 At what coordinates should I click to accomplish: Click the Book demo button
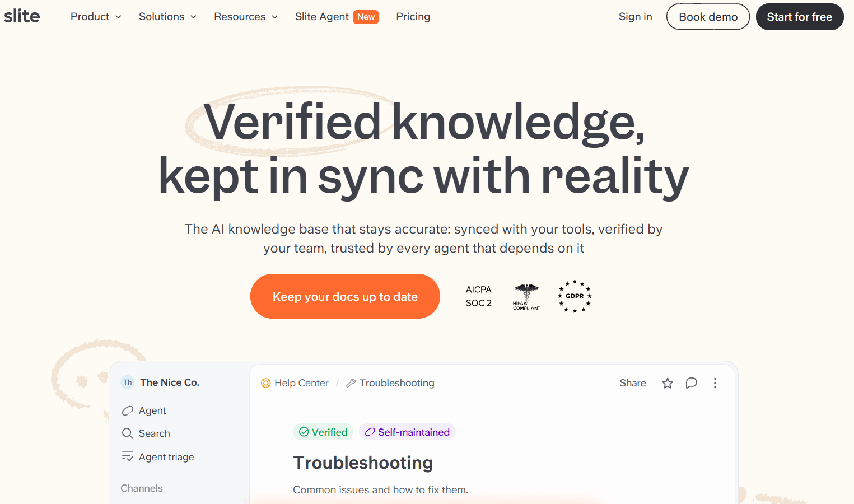(708, 17)
